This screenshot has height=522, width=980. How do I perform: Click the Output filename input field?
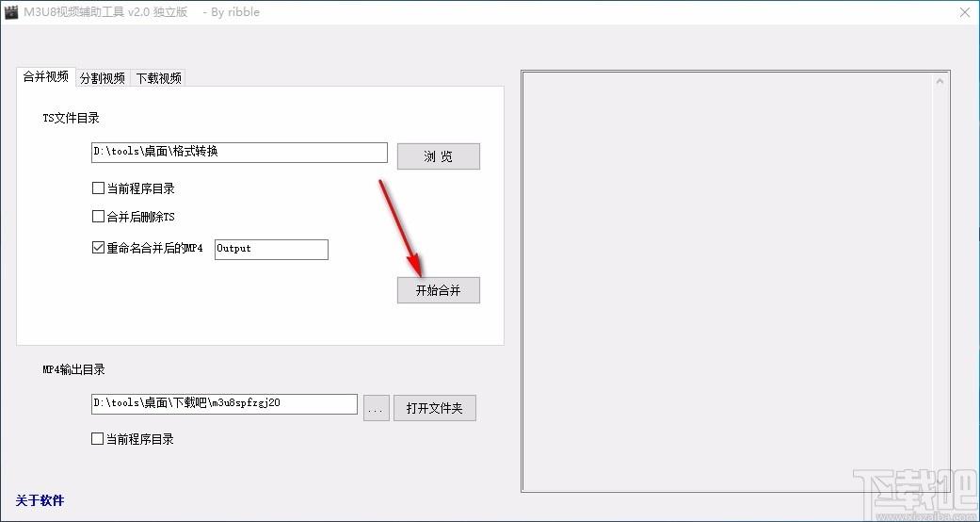[x=271, y=249]
